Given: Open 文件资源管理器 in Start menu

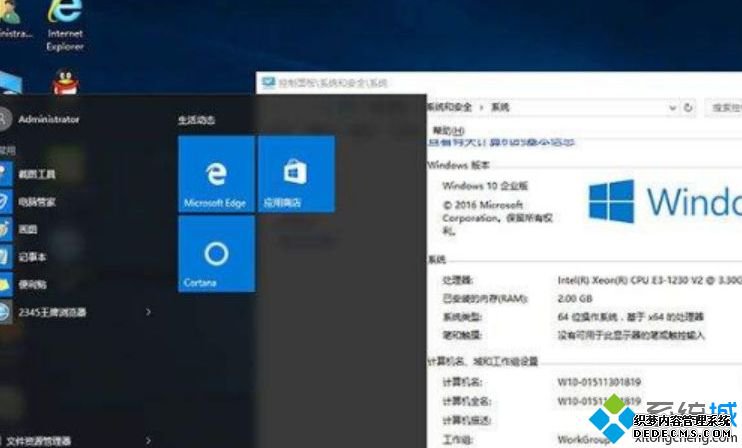Looking at the screenshot, I should pyautogui.click(x=37, y=441).
